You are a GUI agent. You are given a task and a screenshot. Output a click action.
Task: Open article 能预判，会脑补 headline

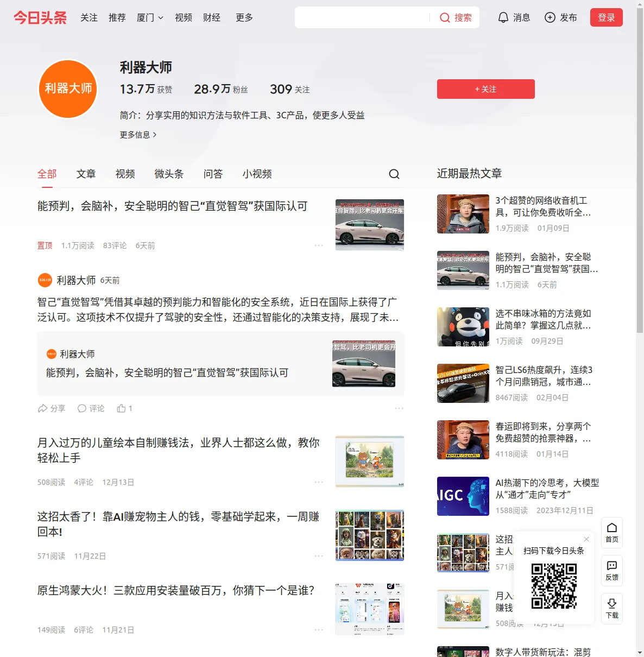pyautogui.click(x=173, y=206)
